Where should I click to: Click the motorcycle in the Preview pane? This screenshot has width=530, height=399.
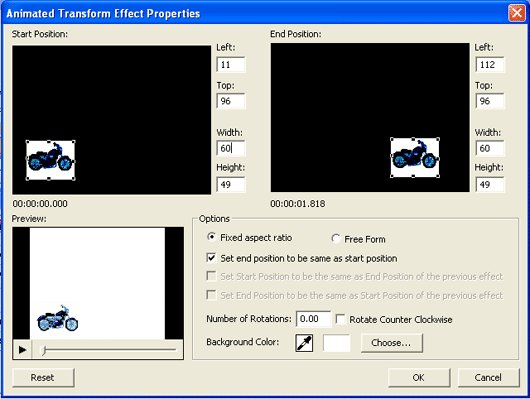pos(58,318)
